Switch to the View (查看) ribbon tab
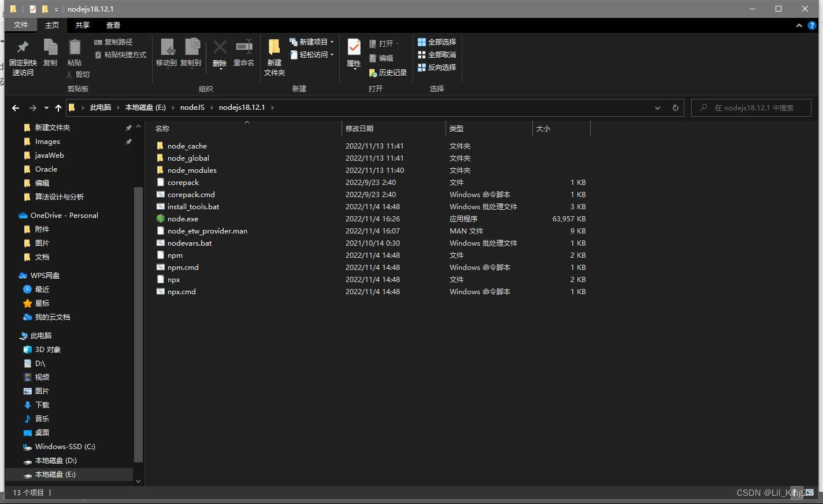 click(x=113, y=25)
